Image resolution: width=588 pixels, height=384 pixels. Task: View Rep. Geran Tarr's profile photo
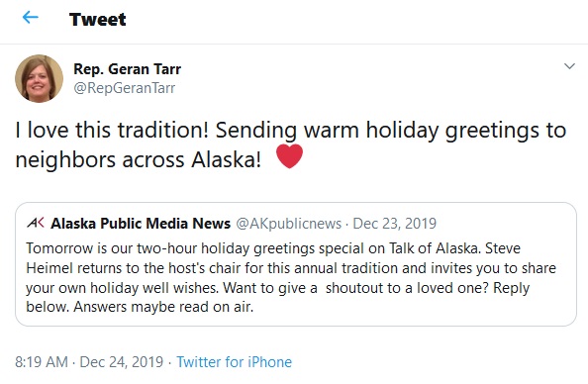tap(39, 78)
